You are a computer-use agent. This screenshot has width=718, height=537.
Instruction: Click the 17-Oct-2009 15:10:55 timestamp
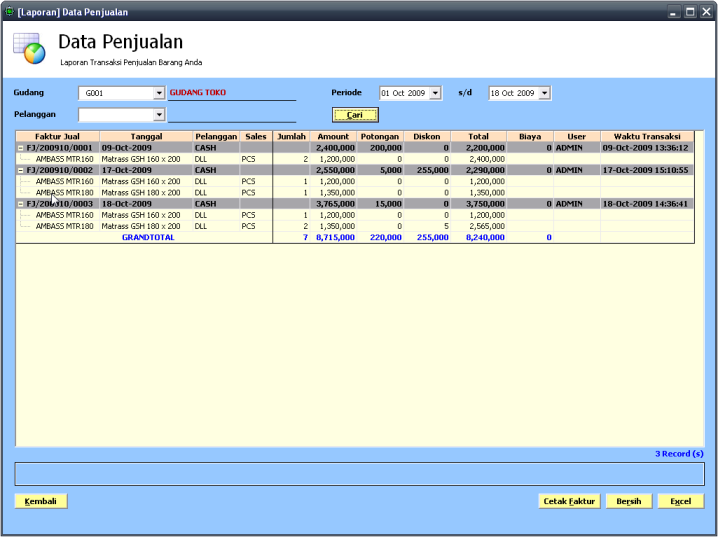(645, 170)
